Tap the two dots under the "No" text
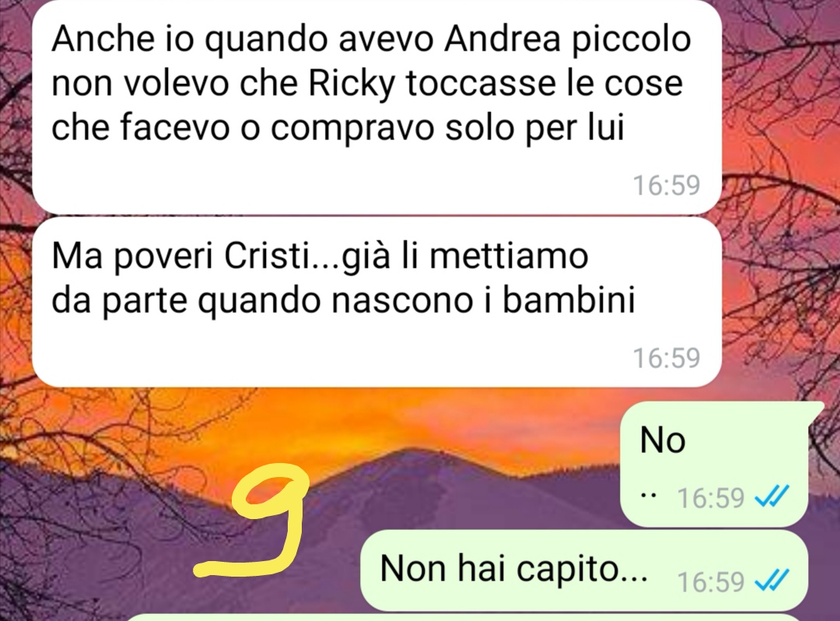 [x=648, y=495]
